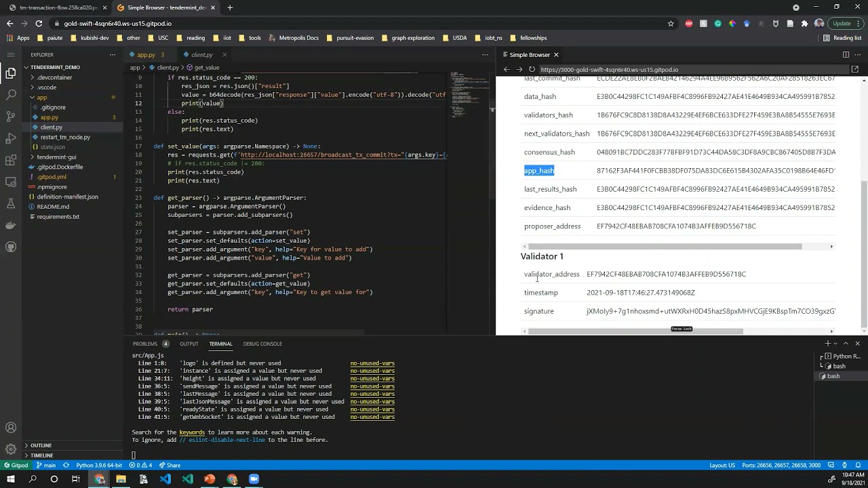This screenshot has width=868, height=488.
Task: Open the Run and Debug view
Action: click(x=11, y=138)
